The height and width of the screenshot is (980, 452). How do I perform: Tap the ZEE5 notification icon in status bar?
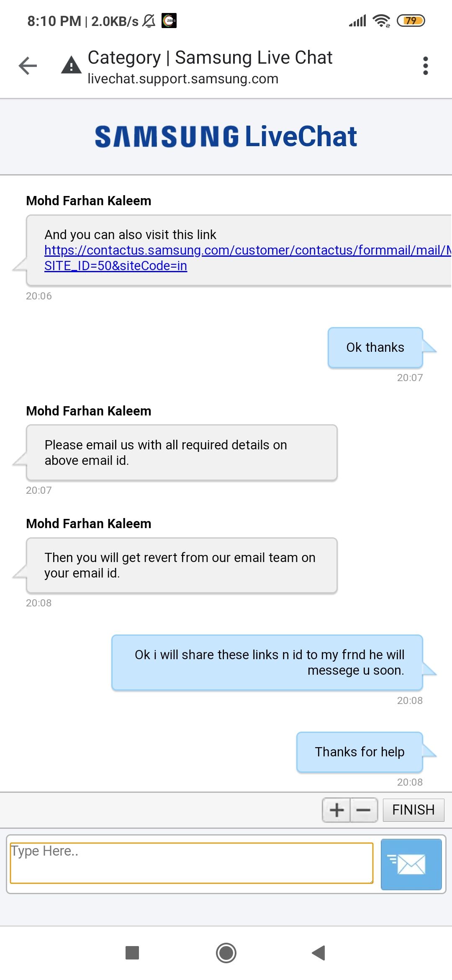[169, 21]
